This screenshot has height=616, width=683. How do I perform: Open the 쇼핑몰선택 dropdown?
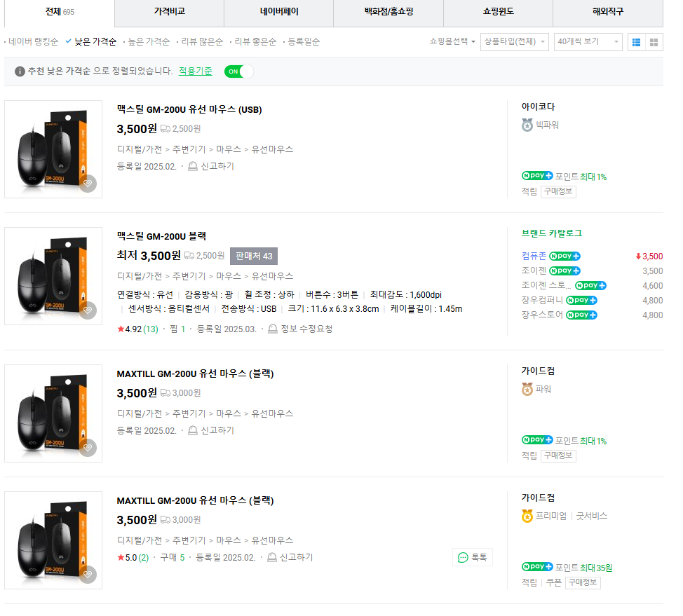452,41
